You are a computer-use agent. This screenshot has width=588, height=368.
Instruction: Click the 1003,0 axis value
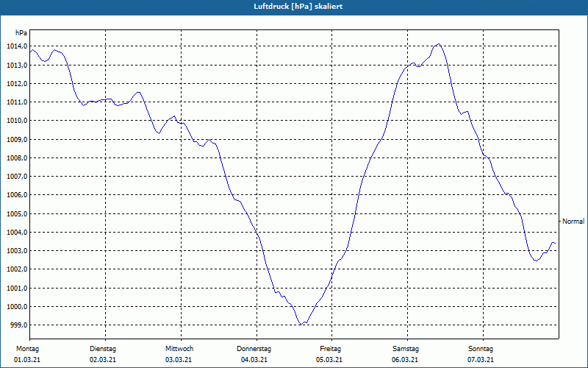pyautogui.click(x=17, y=251)
